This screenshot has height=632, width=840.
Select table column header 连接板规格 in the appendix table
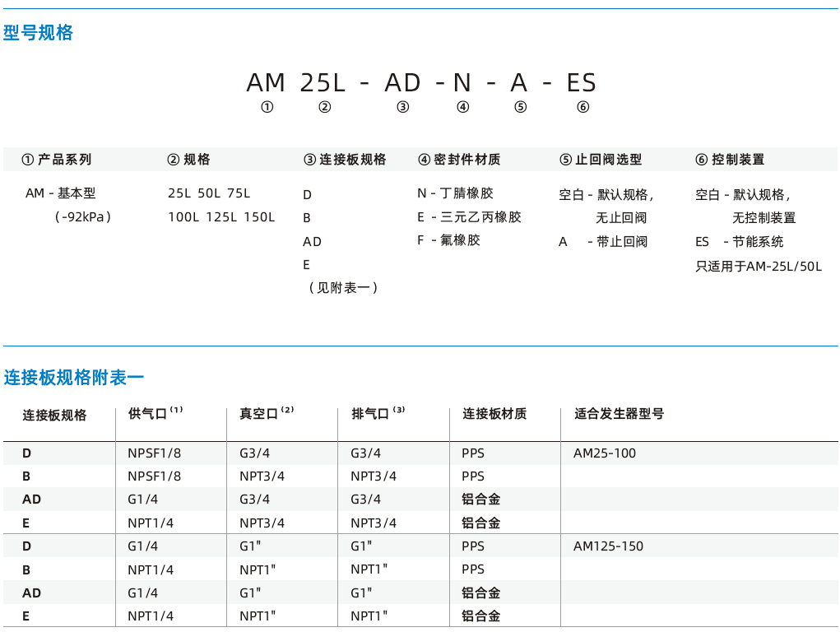coord(54,416)
